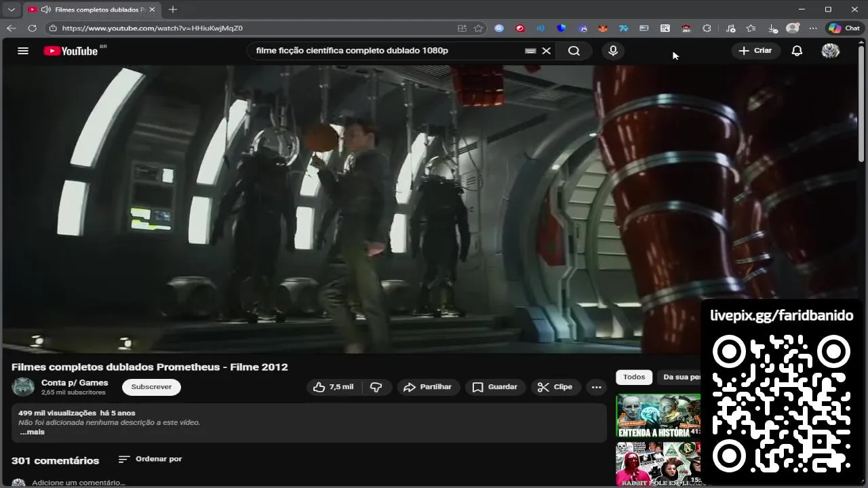868x488 pixels.
Task: Clear the search query with the X
Action: point(547,51)
